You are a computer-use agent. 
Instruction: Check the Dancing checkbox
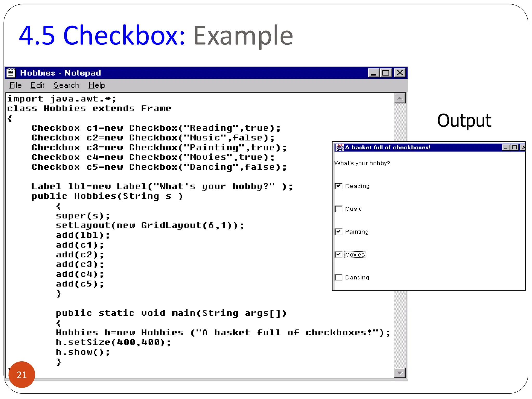[x=338, y=277]
